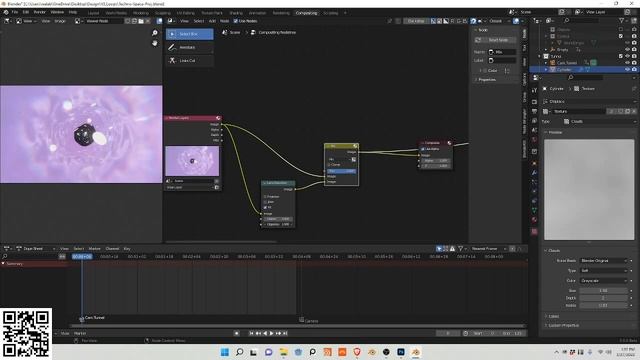The height and width of the screenshot is (360, 640).
Task: Select the Annotate tool
Action: click(189, 47)
